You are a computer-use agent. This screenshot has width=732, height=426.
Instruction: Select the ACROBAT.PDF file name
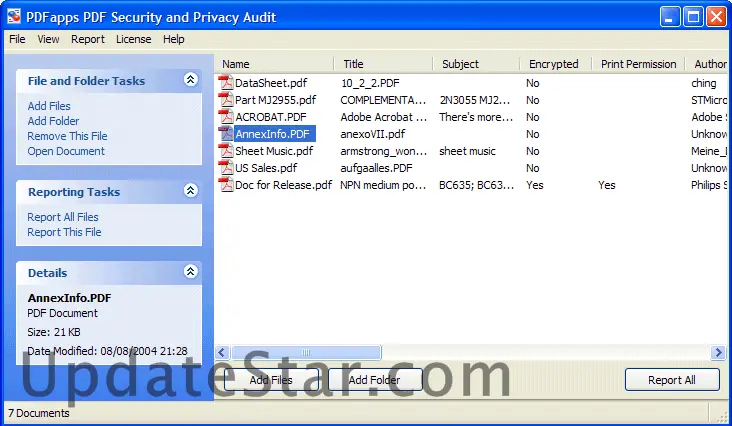(x=271, y=117)
